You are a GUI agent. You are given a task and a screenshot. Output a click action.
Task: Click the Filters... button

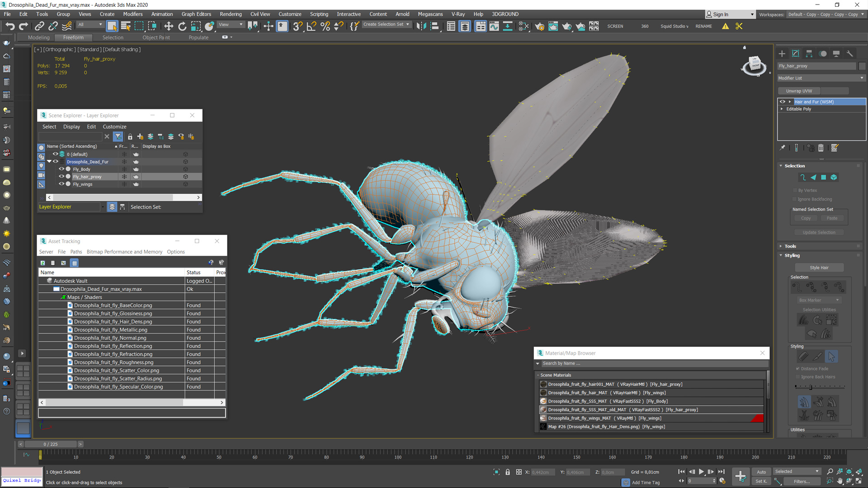[x=802, y=481]
